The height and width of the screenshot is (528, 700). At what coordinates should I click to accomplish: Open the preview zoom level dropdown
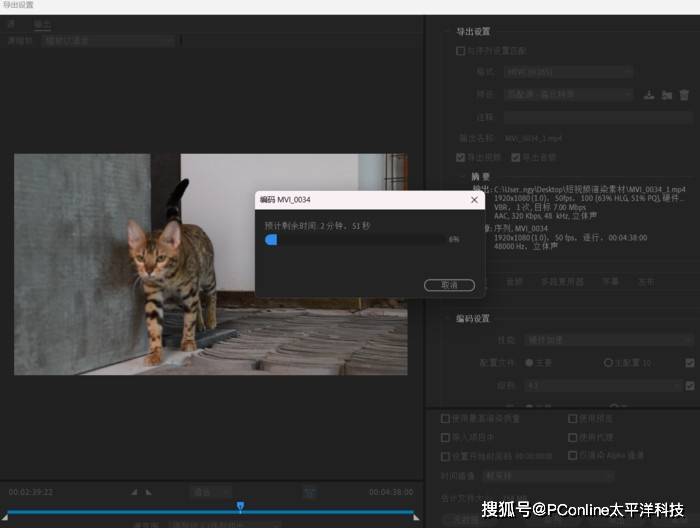pos(211,492)
